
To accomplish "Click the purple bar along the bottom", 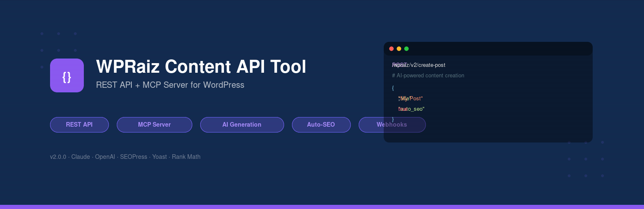I will click(322, 206).
